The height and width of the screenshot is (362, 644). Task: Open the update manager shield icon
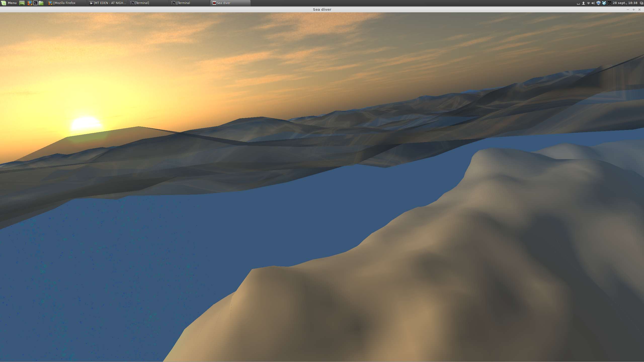598,3
